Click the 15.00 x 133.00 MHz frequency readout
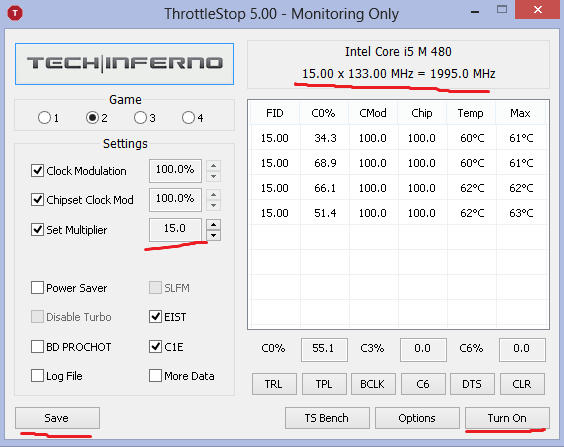The width and height of the screenshot is (564, 447). point(399,74)
